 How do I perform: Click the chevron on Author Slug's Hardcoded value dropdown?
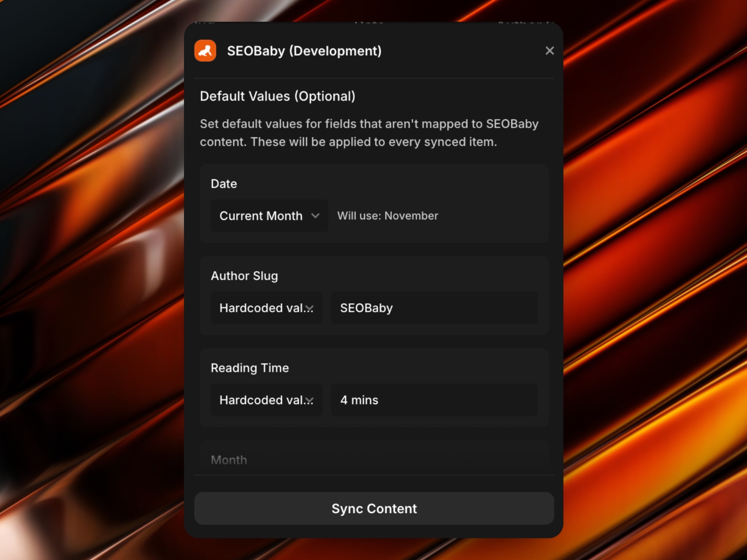click(x=310, y=308)
